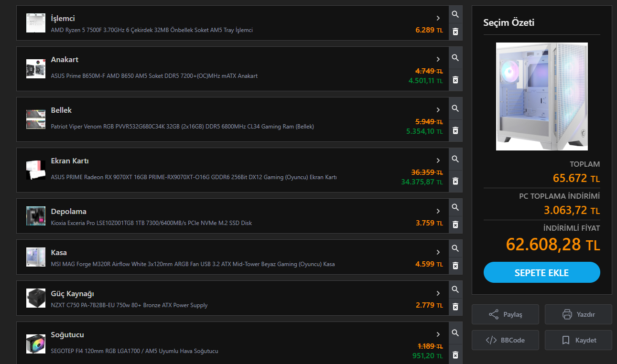
Task: Click the SEPETE EKLE button
Action: 542,272
